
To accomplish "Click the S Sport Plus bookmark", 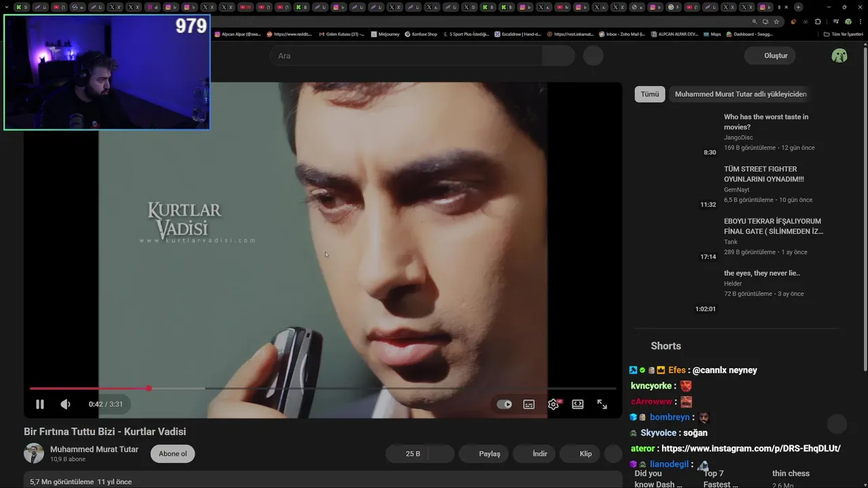I will tap(466, 34).
